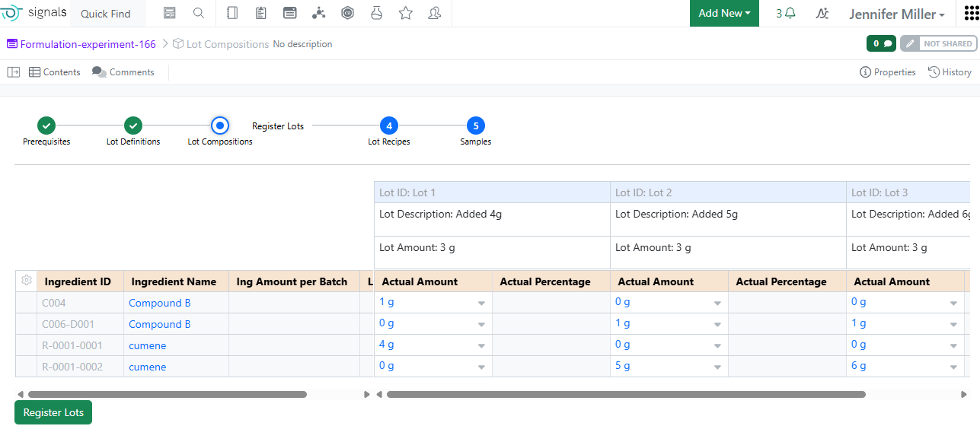The height and width of the screenshot is (426, 980).
Task: Click the Register Lots button
Action: (53, 412)
